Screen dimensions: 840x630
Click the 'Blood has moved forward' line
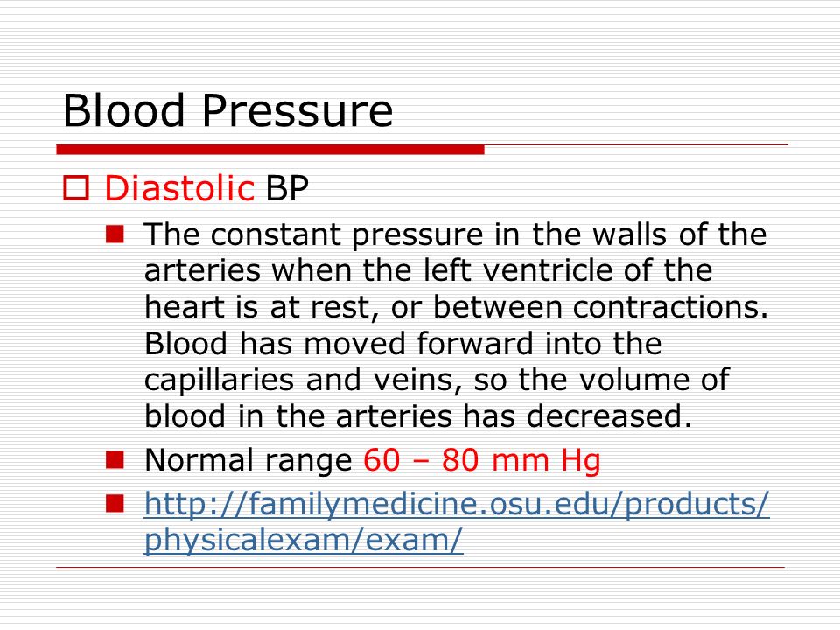402,343
